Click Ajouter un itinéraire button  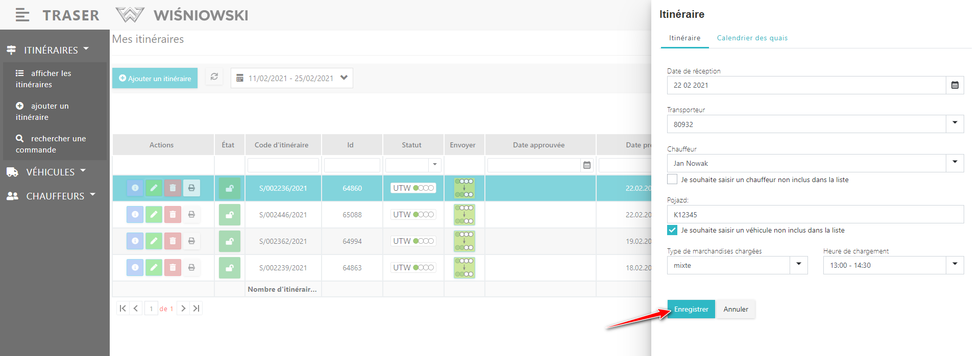155,78
